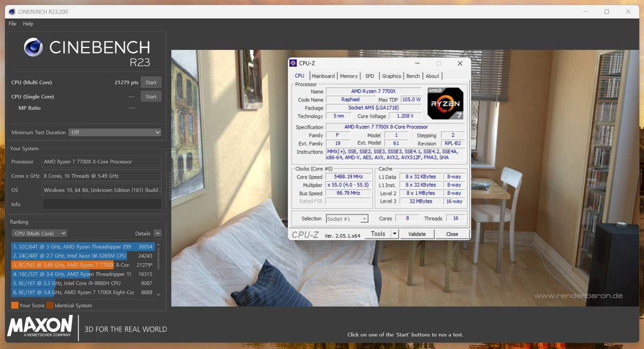
Task: Click the Cores x GHz field
Action: pyautogui.click(x=102, y=176)
